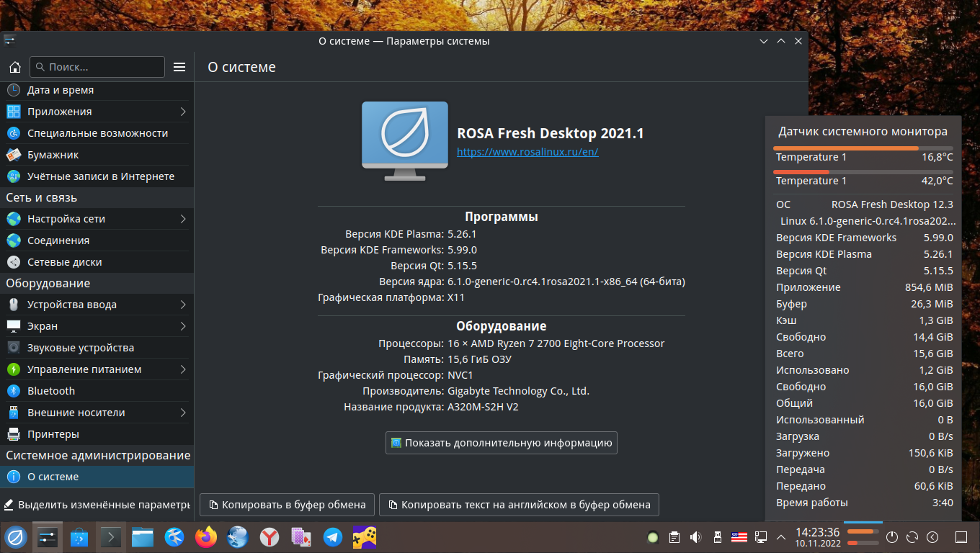Open Звуковые устройства settings
980x553 pixels.
[97, 348]
